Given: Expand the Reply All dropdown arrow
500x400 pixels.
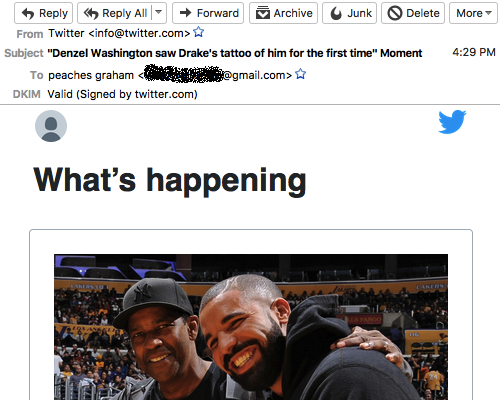Looking at the screenshot, I should point(159,13).
